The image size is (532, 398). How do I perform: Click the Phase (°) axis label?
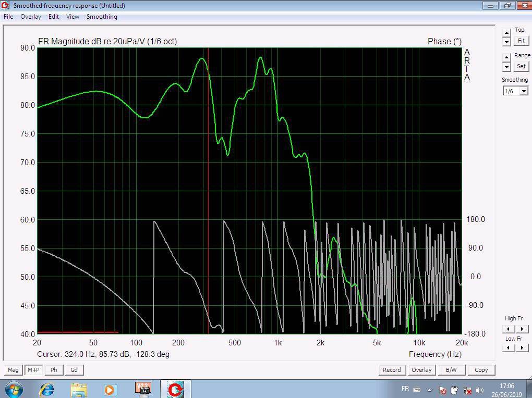pyautogui.click(x=444, y=41)
